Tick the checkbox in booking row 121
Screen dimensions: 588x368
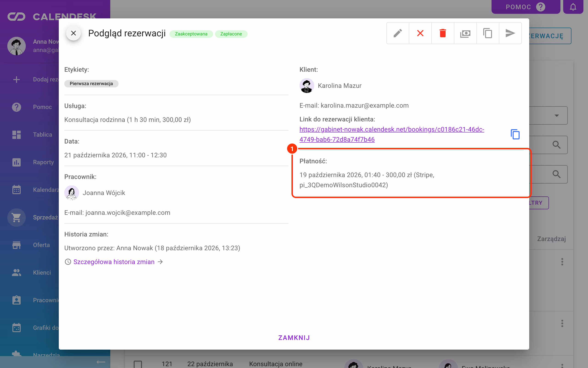(x=138, y=364)
